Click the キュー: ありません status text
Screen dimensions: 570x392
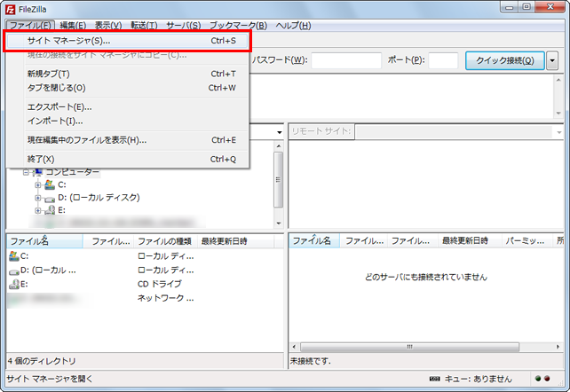click(478, 379)
